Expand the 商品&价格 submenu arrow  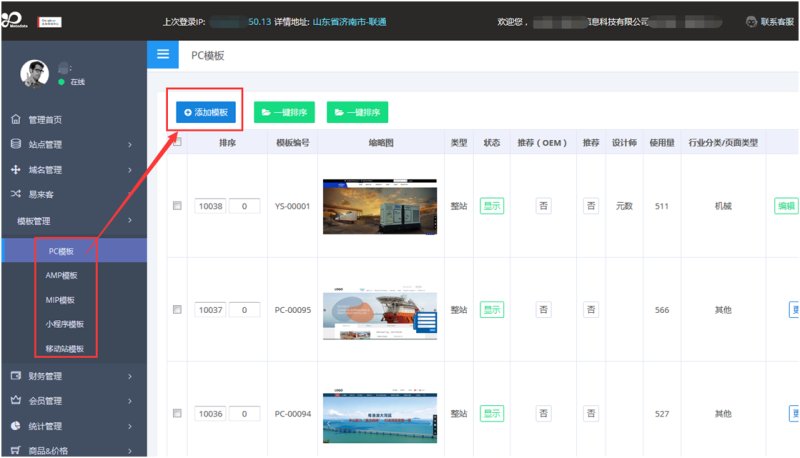pyautogui.click(x=130, y=451)
